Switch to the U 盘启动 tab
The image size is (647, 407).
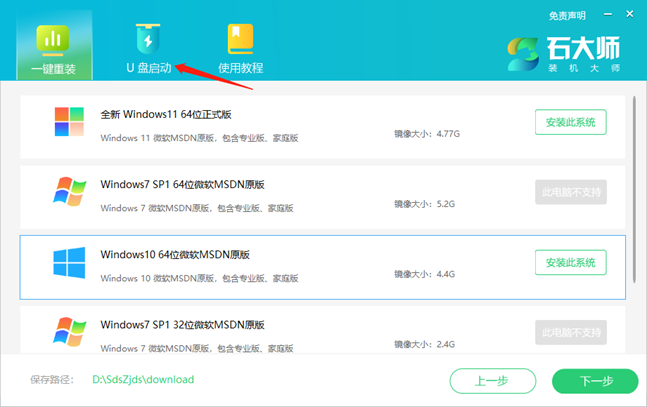click(148, 49)
